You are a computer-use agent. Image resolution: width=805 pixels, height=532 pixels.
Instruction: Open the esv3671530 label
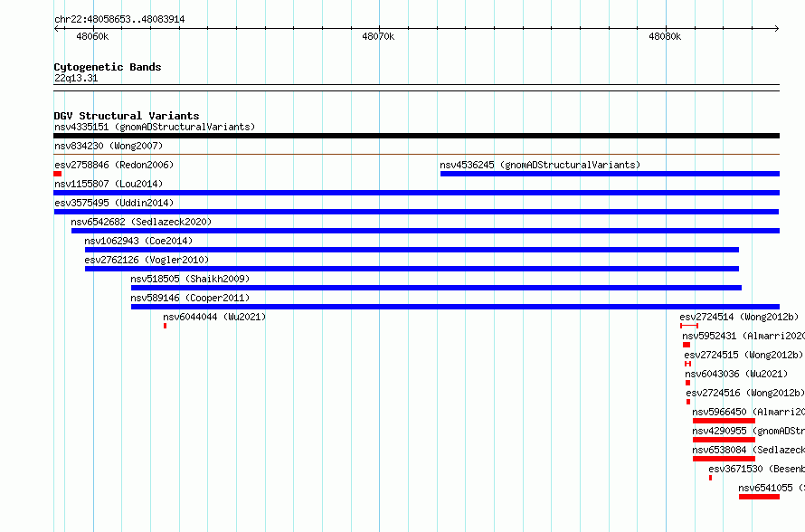point(757,469)
